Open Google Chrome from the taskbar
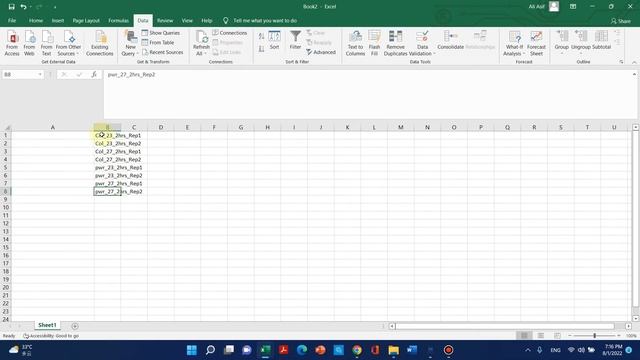 click(x=357, y=350)
